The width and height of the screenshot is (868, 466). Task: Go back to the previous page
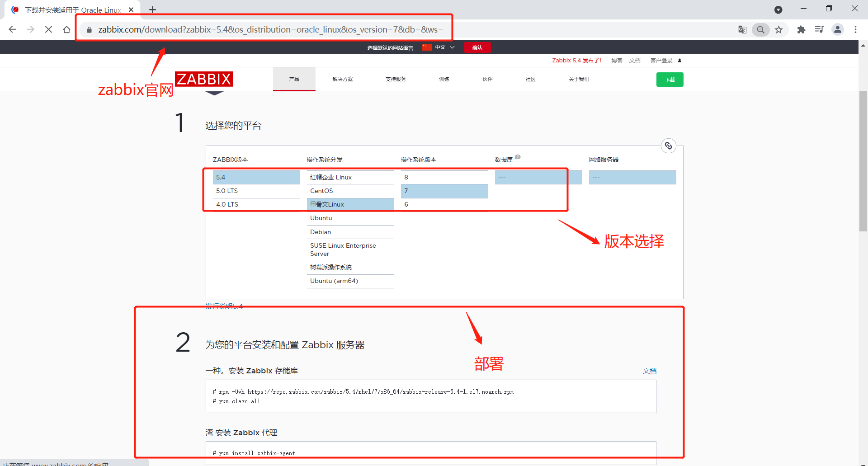click(12, 29)
